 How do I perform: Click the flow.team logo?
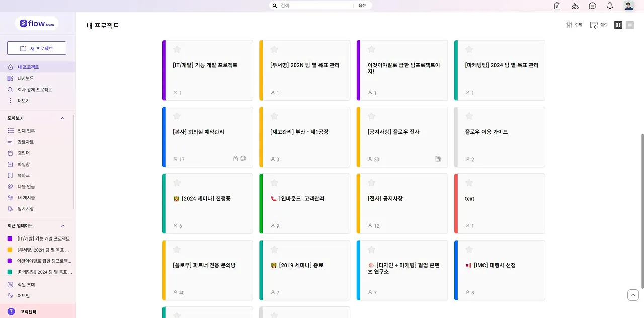coord(37,23)
